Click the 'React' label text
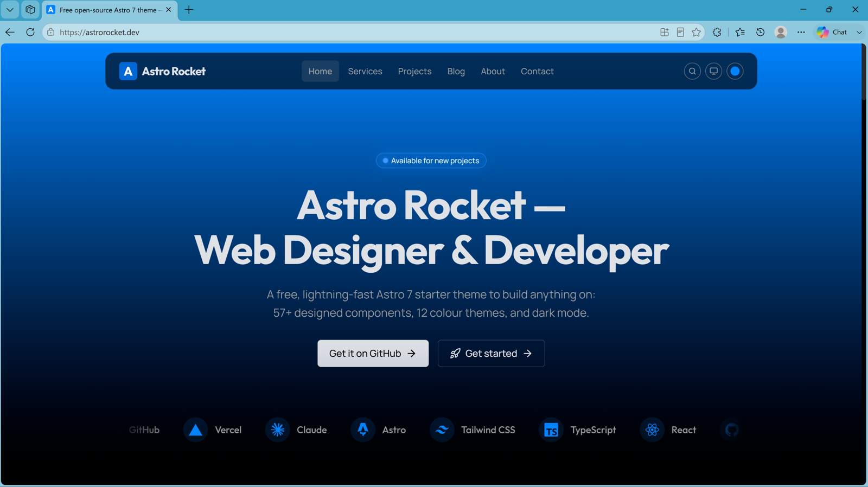 (x=684, y=430)
